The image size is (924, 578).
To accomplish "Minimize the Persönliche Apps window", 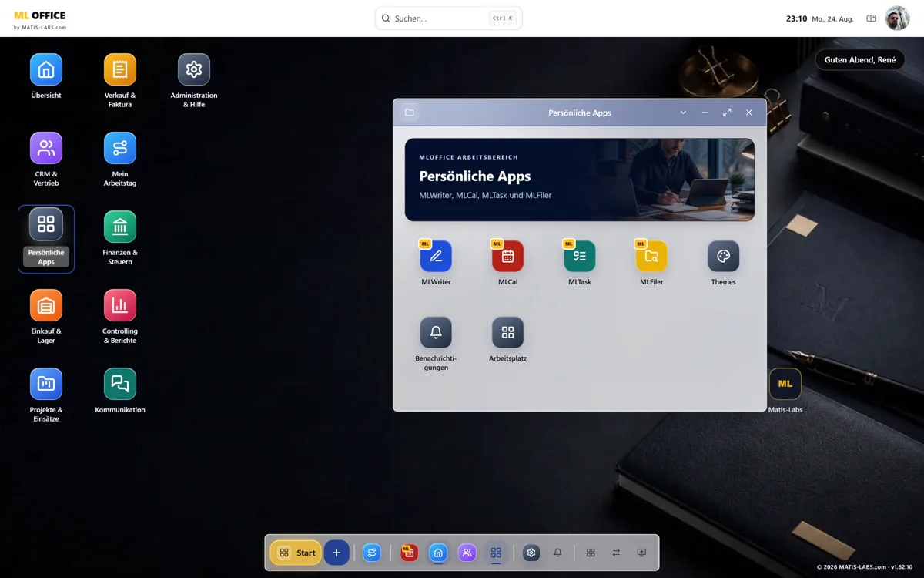I will [x=705, y=113].
